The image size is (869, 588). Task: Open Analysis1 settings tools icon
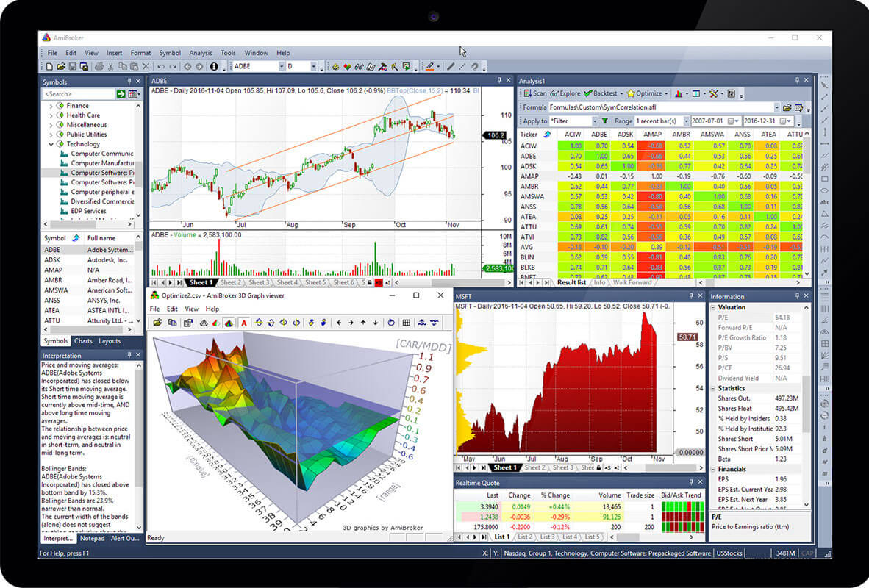(x=714, y=93)
